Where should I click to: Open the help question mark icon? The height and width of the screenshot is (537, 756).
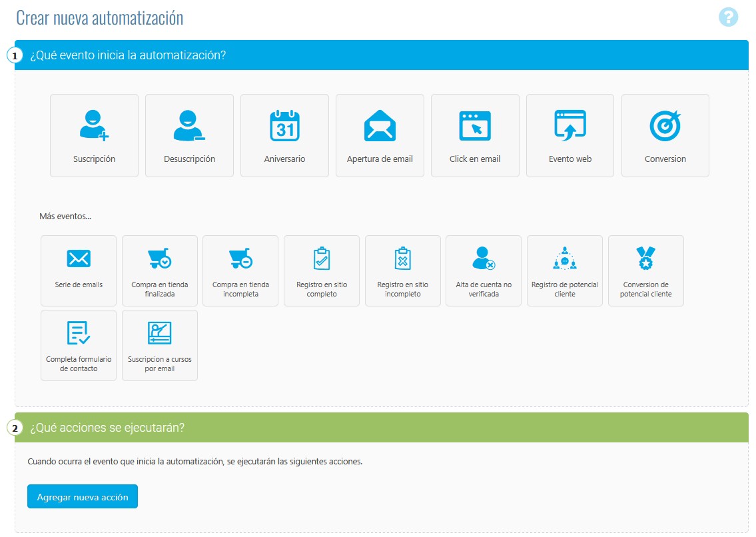(x=729, y=17)
